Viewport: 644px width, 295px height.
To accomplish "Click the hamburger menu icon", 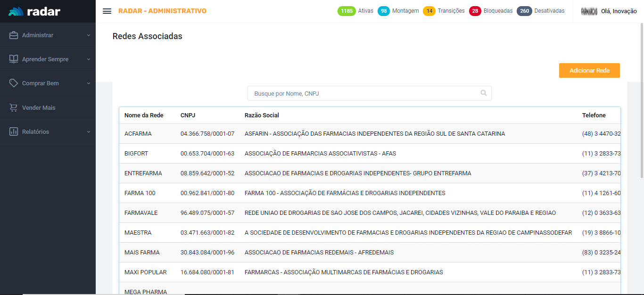I will click(x=107, y=11).
